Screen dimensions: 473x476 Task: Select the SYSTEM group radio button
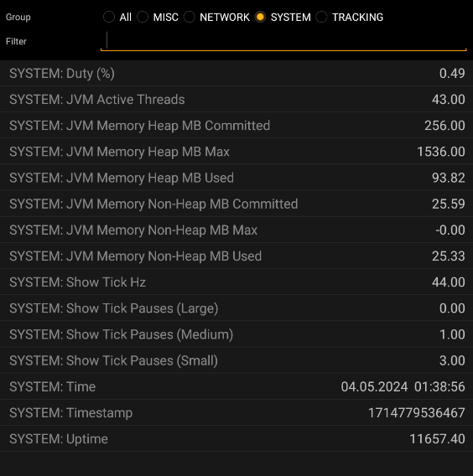260,17
